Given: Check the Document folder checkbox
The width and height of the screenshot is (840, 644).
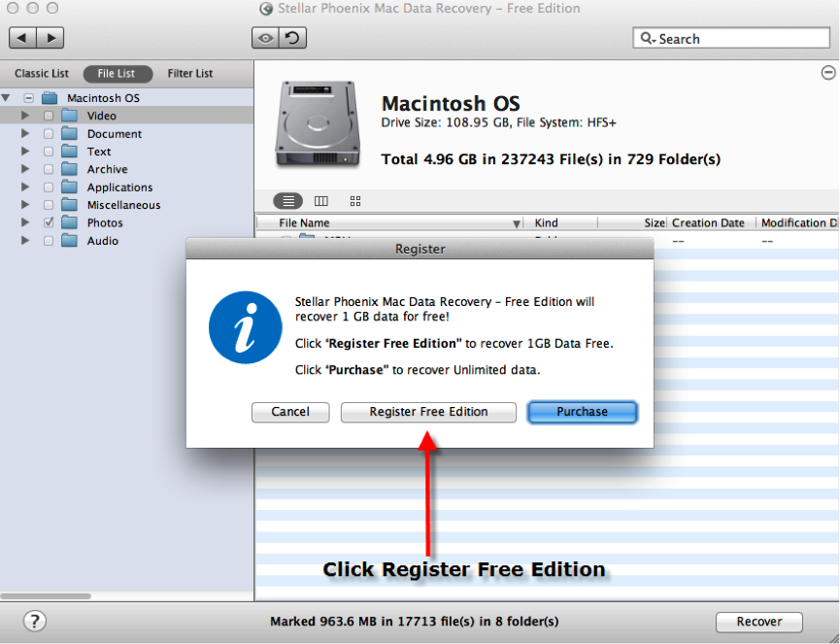Looking at the screenshot, I should (49, 133).
